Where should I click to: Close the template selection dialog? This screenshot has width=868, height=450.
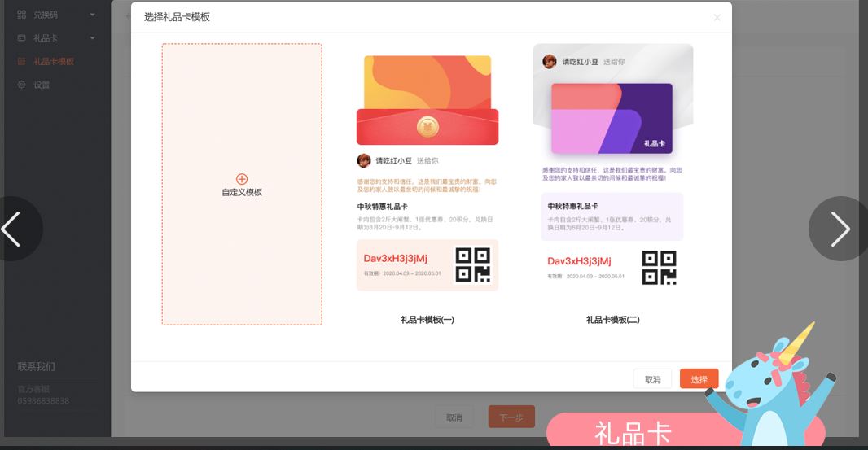[x=717, y=17]
